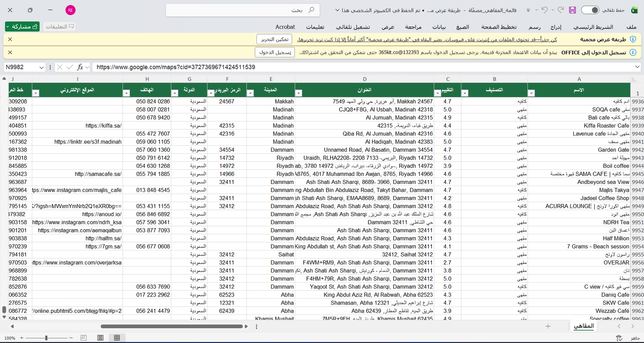Click the التعليقات (Comments) button

point(59,26)
